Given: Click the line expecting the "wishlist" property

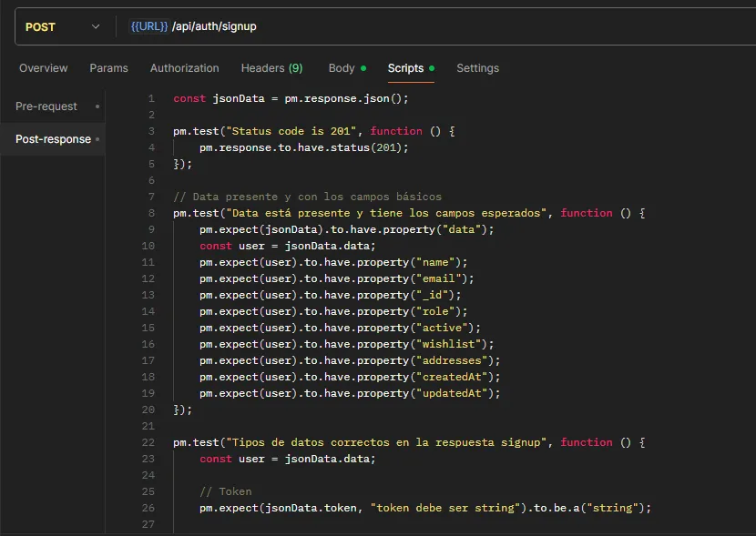Looking at the screenshot, I should pyautogui.click(x=346, y=344).
